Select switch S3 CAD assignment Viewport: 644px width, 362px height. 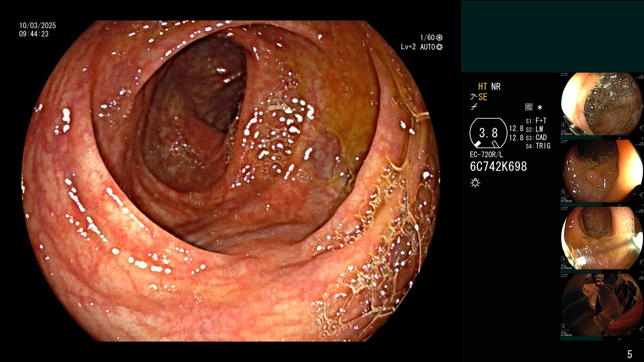coord(536,137)
